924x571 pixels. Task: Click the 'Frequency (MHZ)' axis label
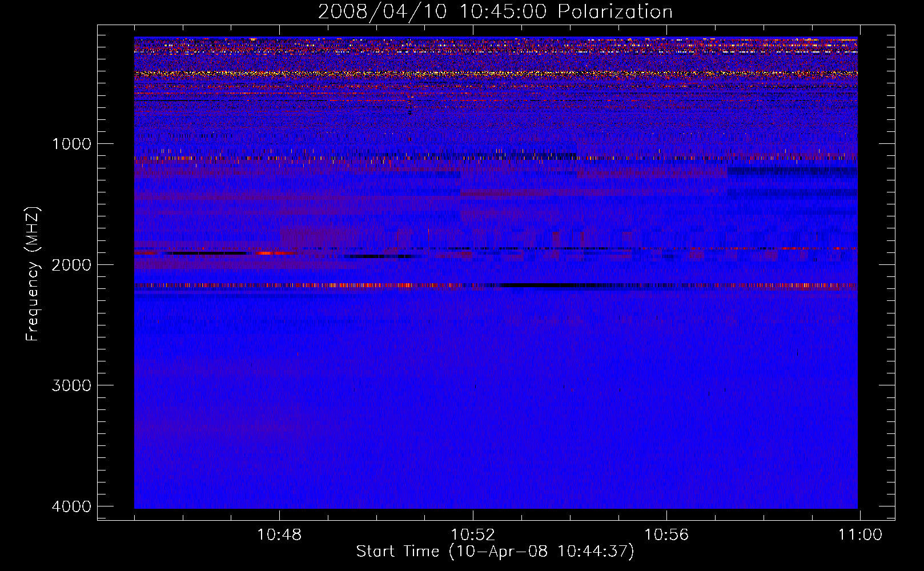33,274
